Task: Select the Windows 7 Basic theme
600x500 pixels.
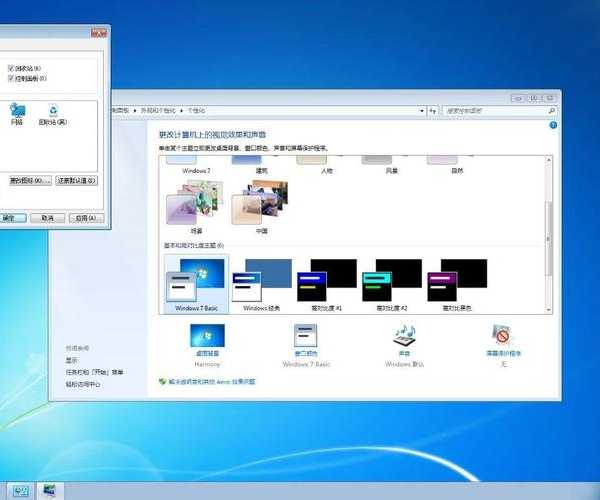Action: point(197,281)
